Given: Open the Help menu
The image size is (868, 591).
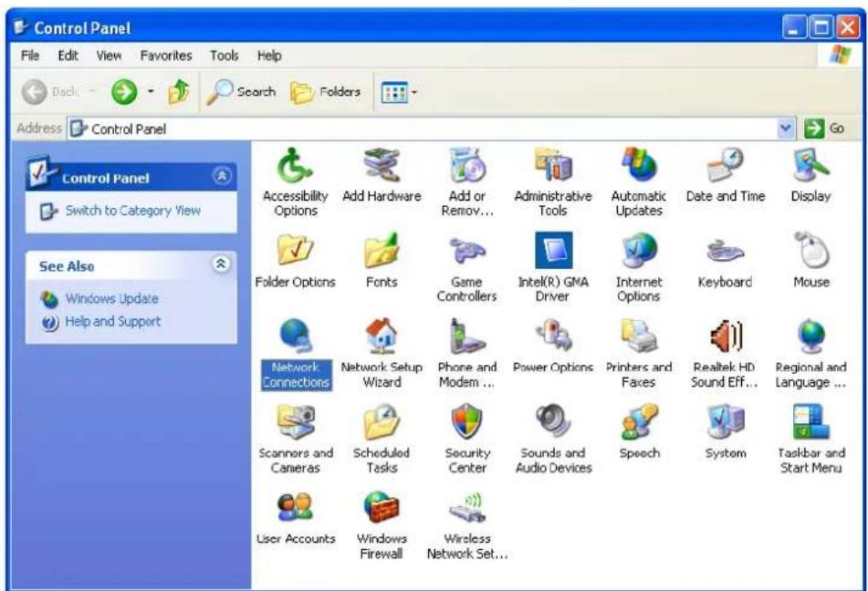Looking at the screenshot, I should click(x=269, y=56).
